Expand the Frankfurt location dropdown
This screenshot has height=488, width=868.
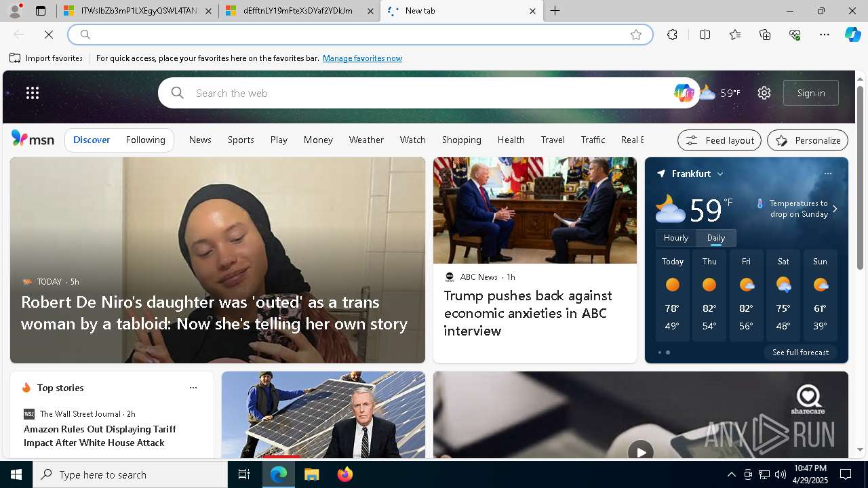[720, 174]
